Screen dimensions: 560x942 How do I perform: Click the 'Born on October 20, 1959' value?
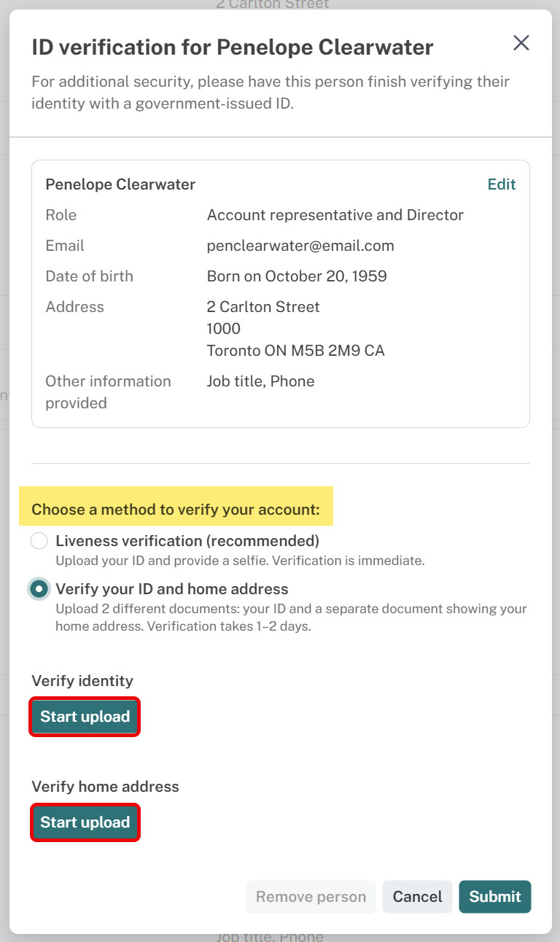click(297, 276)
